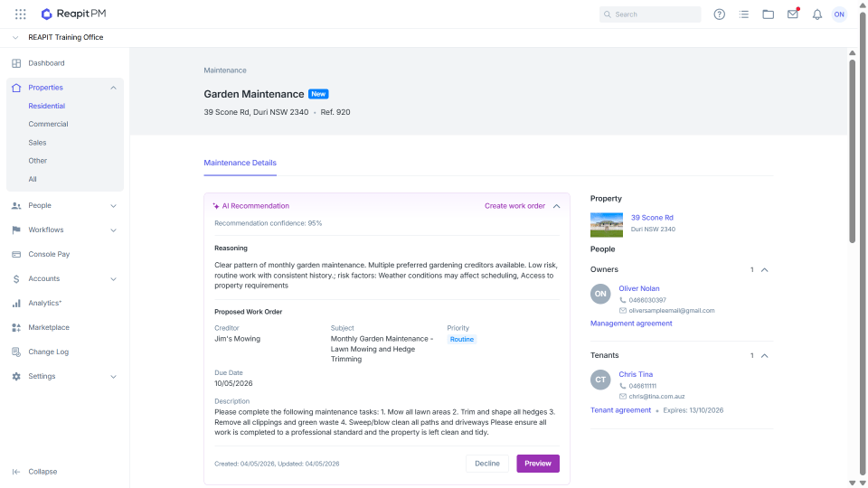Collapse the Owners section
The height and width of the screenshot is (488, 868).
tap(765, 270)
